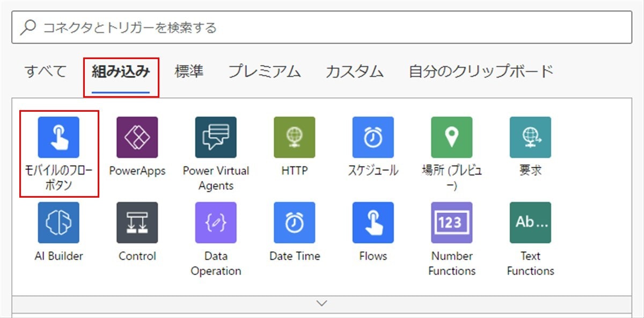This screenshot has width=644, height=318.
Task: Click the Text Functions label text
Action: click(530, 263)
